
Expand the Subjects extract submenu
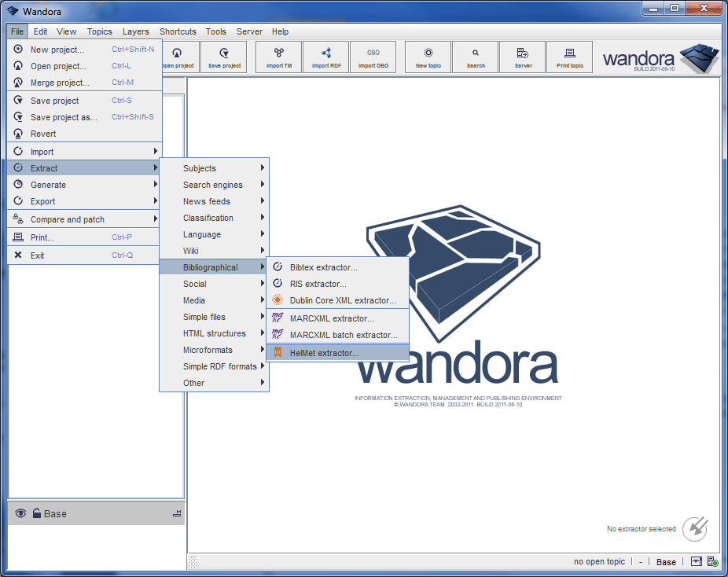[x=214, y=168]
